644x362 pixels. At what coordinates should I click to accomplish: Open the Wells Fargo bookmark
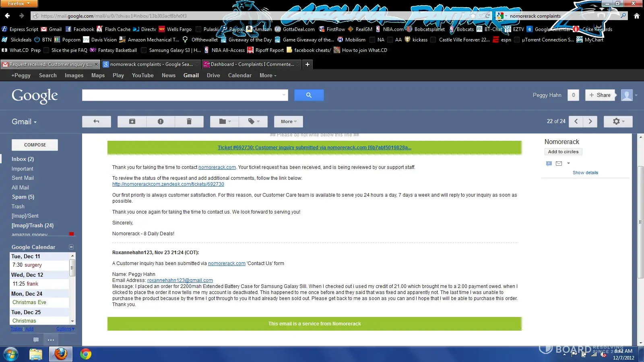(175, 29)
